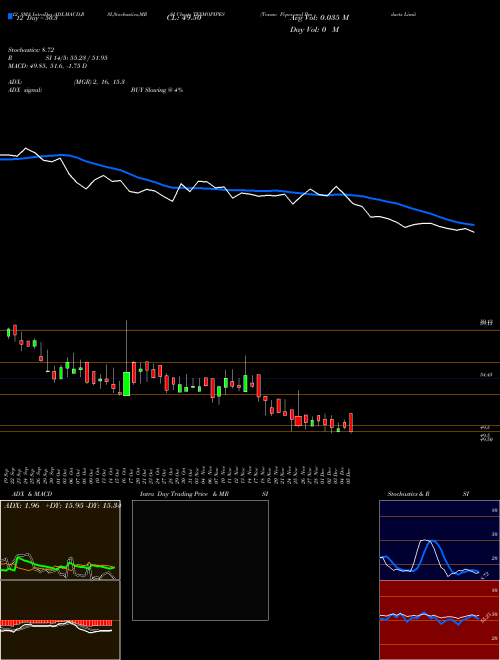Click the blue 12-day SMA legend square
The width and height of the screenshot is (500, 660).
(x=10, y=16)
